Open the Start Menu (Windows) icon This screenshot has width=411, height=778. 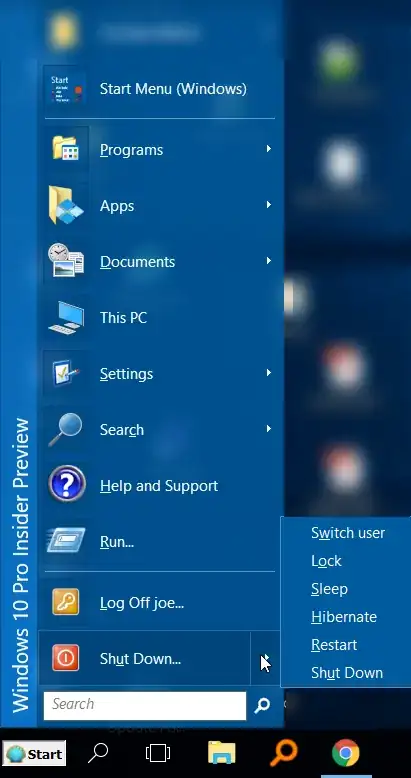(x=66, y=89)
